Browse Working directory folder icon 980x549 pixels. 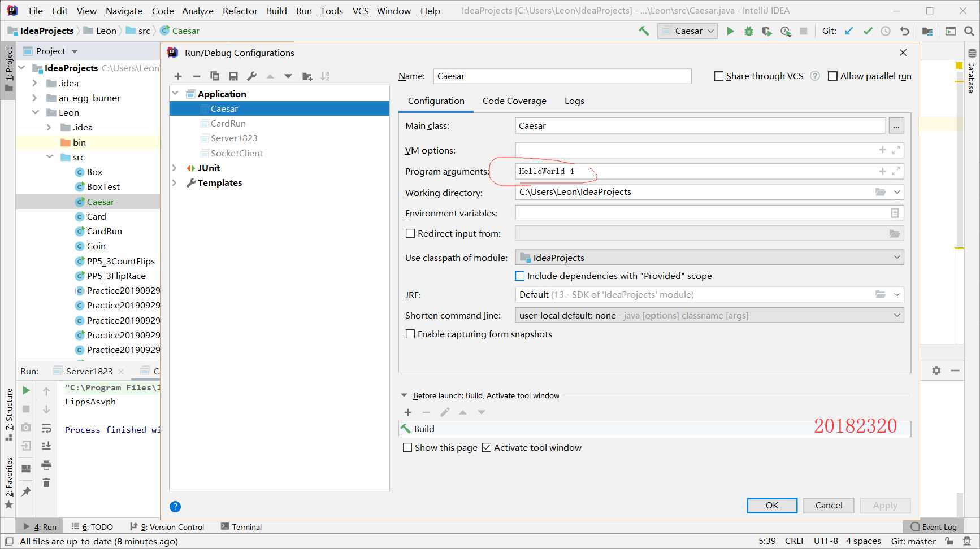click(x=881, y=192)
